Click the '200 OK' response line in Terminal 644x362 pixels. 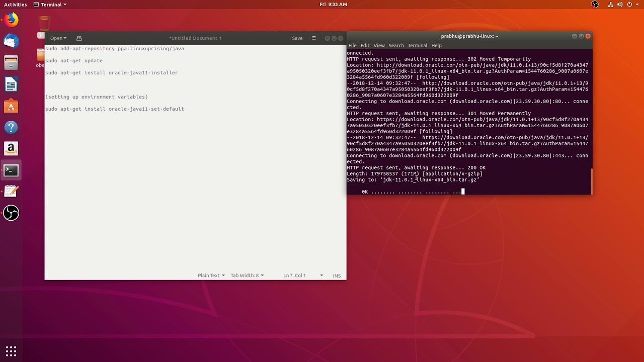[x=416, y=167]
